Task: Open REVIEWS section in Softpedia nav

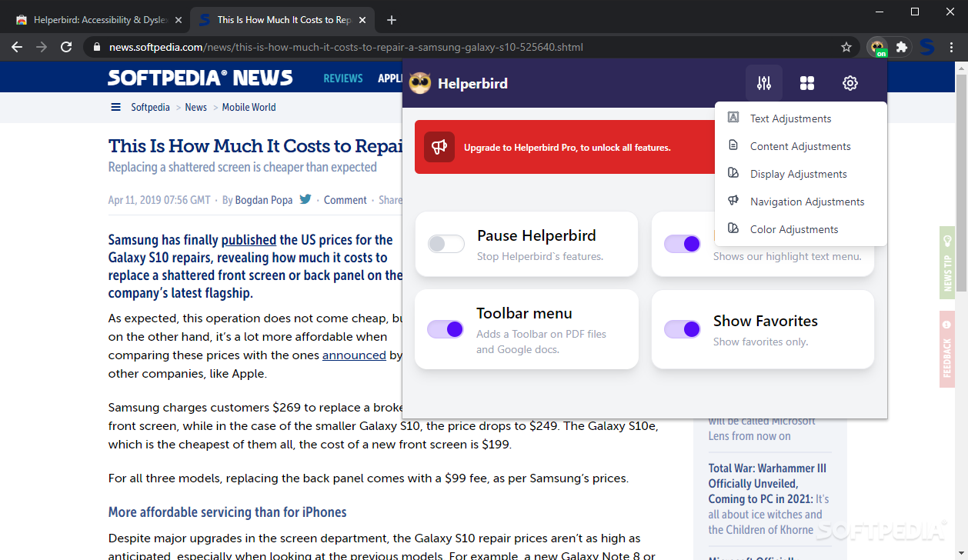Action: [x=343, y=78]
